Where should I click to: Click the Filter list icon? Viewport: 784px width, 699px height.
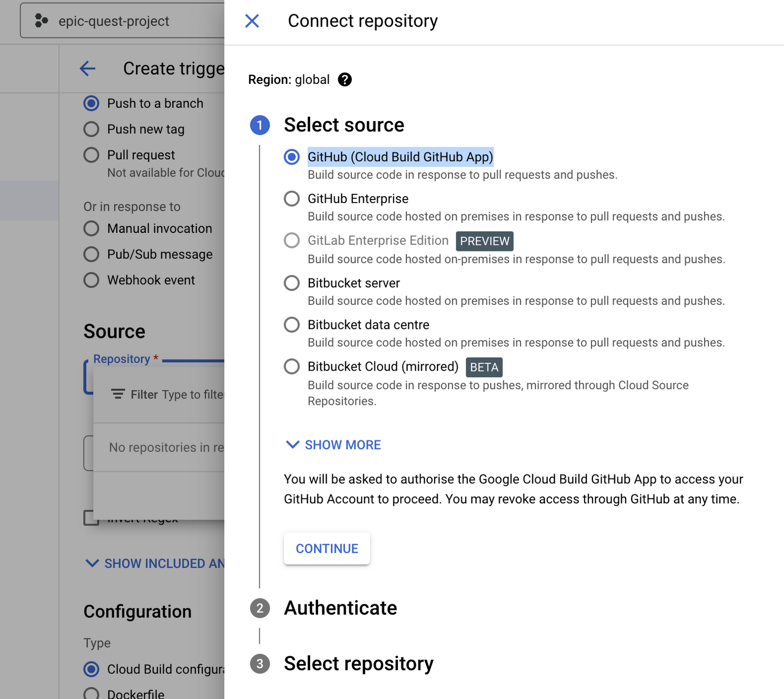(x=118, y=394)
